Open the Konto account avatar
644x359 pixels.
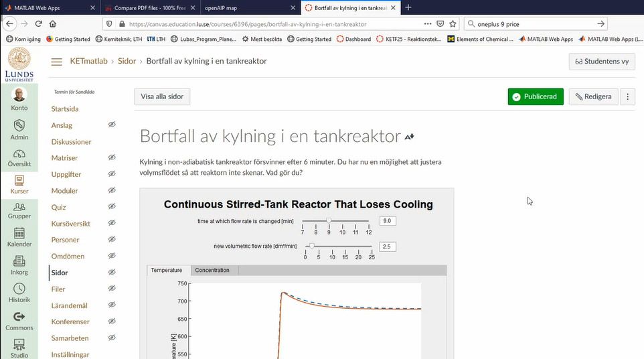[19, 94]
